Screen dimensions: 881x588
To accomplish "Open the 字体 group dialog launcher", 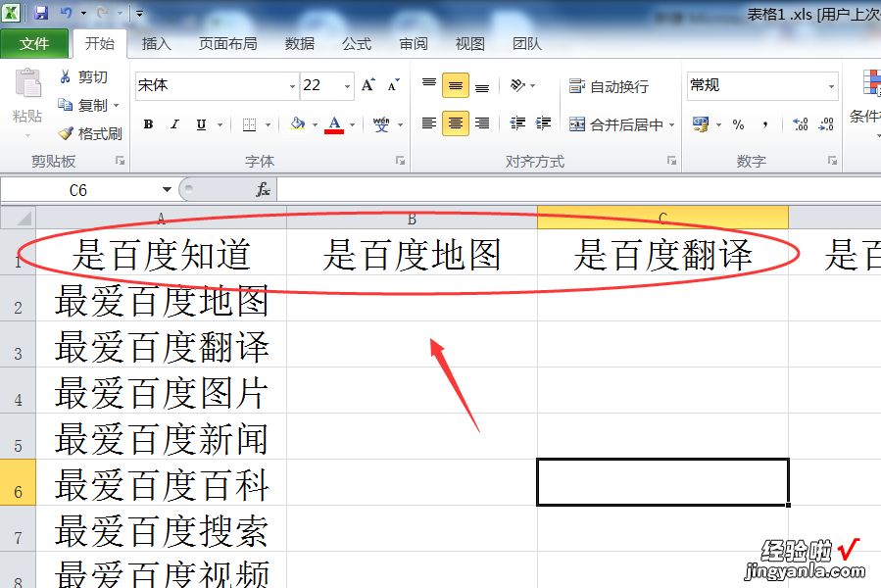I will (x=400, y=161).
